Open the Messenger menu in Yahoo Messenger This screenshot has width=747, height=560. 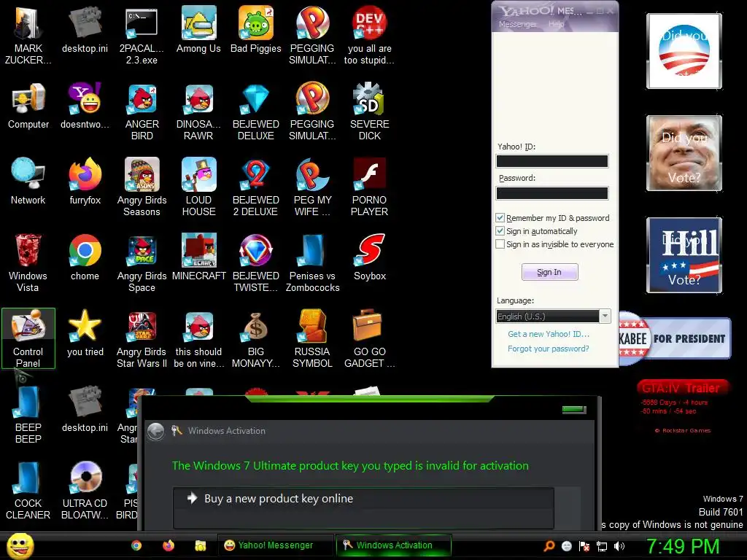point(517,24)
